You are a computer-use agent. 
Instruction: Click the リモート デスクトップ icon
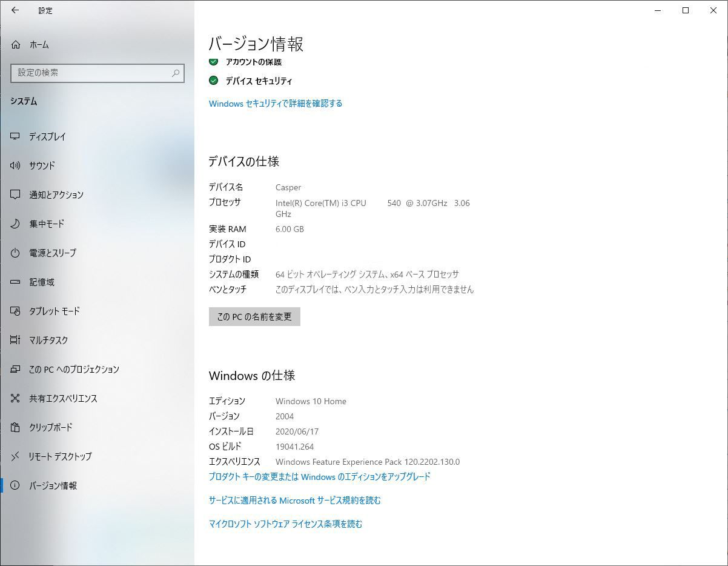pyautogui.click(x=16, y=456)
